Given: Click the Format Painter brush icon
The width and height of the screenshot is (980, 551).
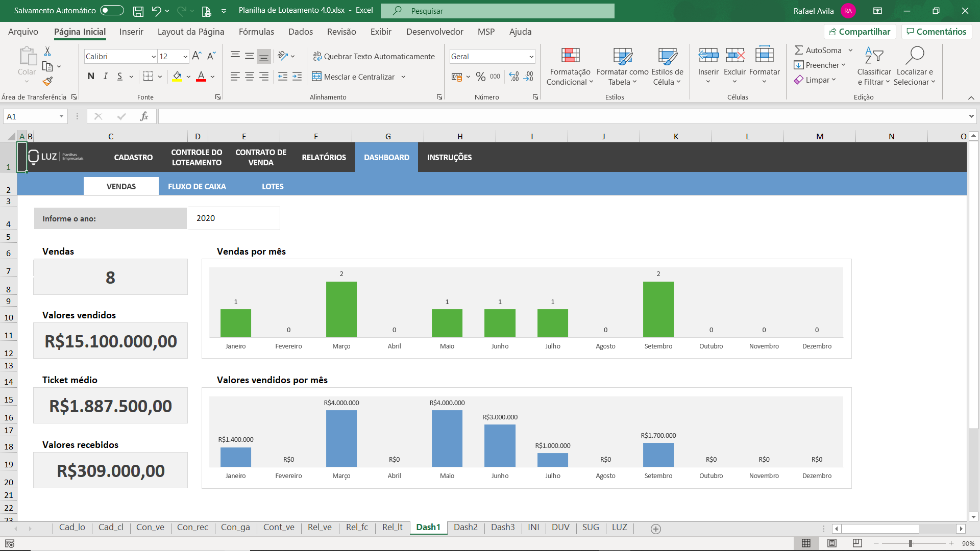Looking at the screenshot, I should coord(47,81).
